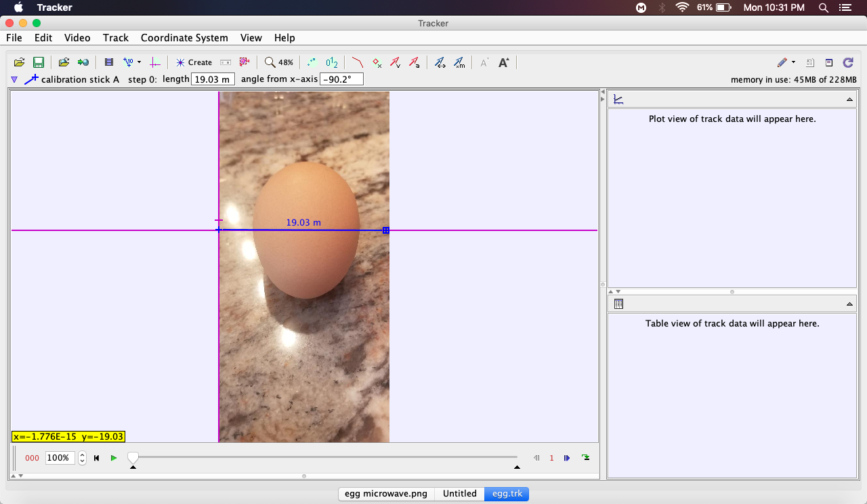Screen dimensions: 867x504
Task: Select the egg microwave.png tab
Action: click(x=386, y=494)
